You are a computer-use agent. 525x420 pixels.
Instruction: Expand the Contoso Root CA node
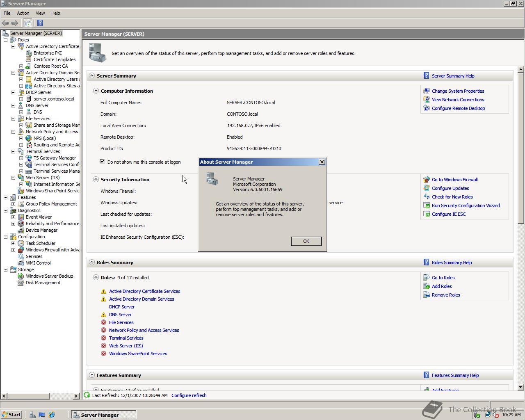click(21, 66)
